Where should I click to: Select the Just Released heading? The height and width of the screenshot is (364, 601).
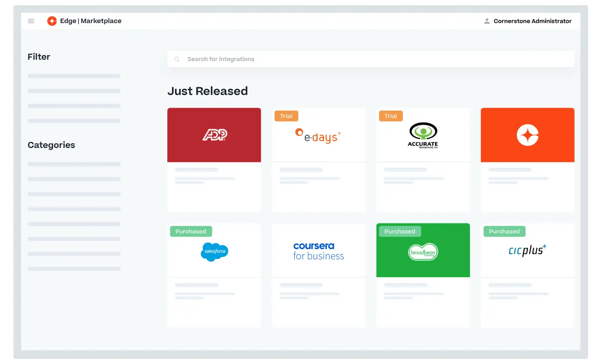pos(207,91)
